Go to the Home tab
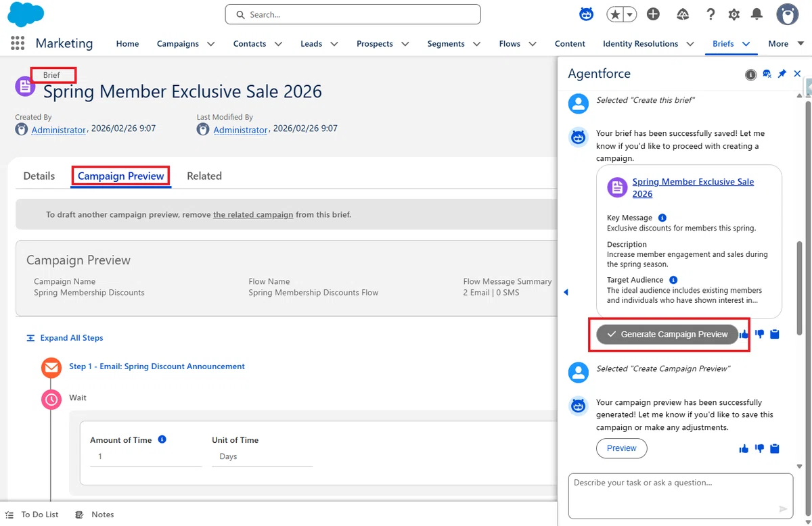Image resolution: width=812 pixels, height=526 pixels. (x=127, y=43)
